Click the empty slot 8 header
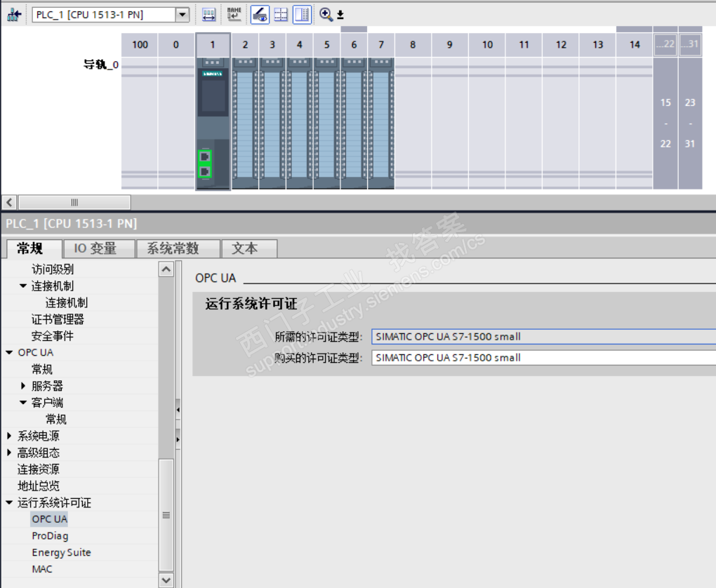This screenshot has height=588, width=716. pos(413,45)
